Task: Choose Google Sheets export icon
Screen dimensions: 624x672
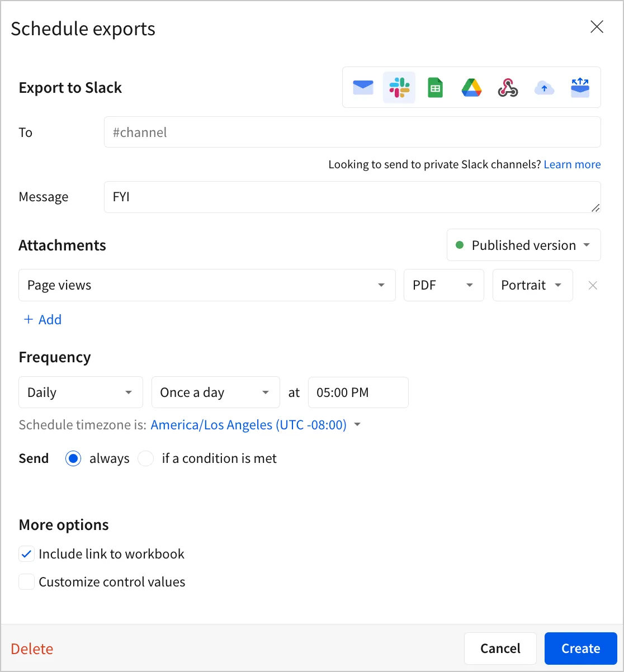Action: (435, 88)
